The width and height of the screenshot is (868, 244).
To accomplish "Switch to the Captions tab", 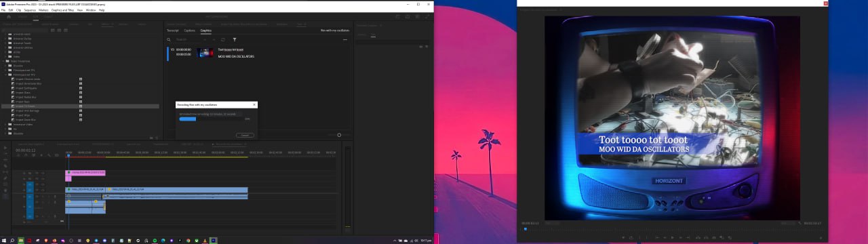I will coord(190,30).
